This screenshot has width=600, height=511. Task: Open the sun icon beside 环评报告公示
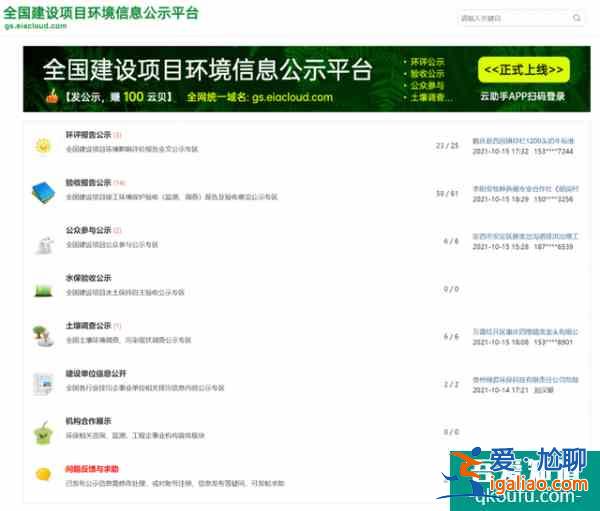(x=43, y=145)
